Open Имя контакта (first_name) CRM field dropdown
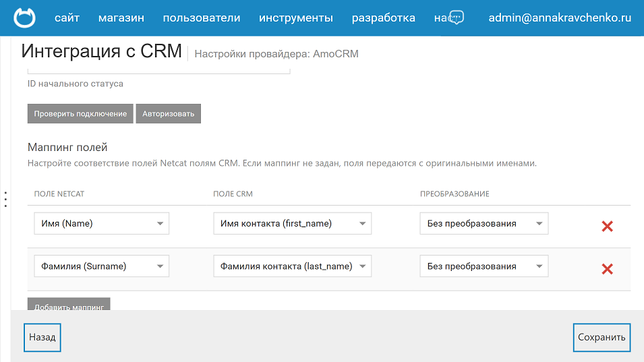Screen dimensions: 644x362 click(x=292, y=224)
